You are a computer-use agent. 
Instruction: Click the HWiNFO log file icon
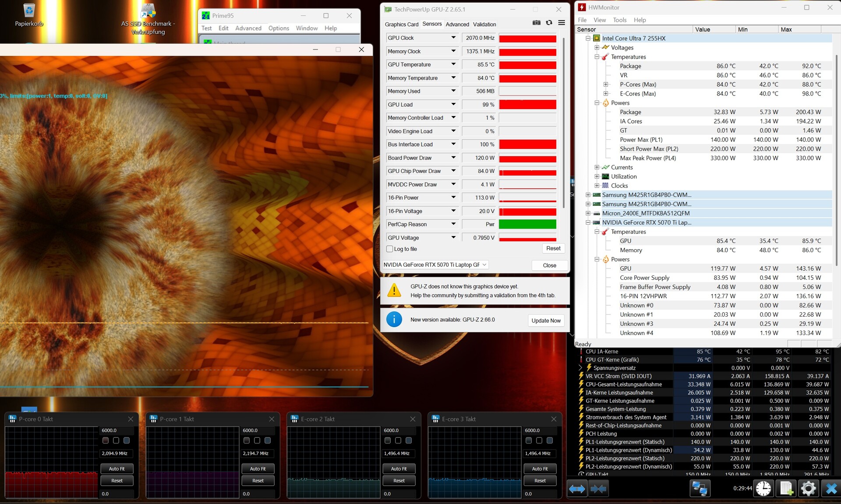(786, 489)
